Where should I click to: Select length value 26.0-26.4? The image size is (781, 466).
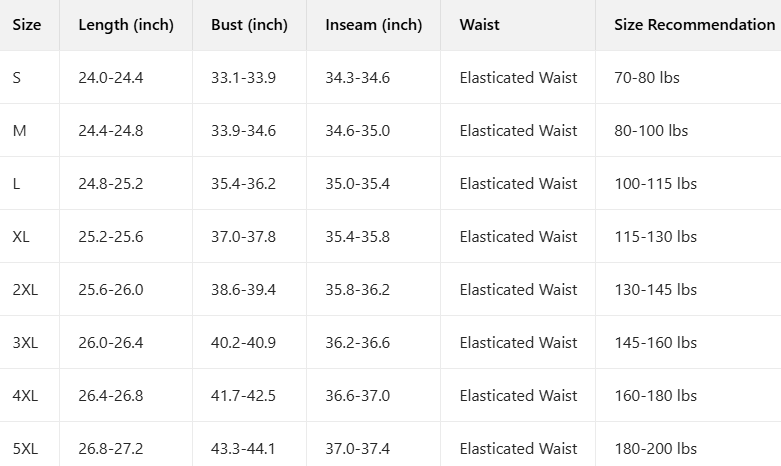tap(111, 343)
